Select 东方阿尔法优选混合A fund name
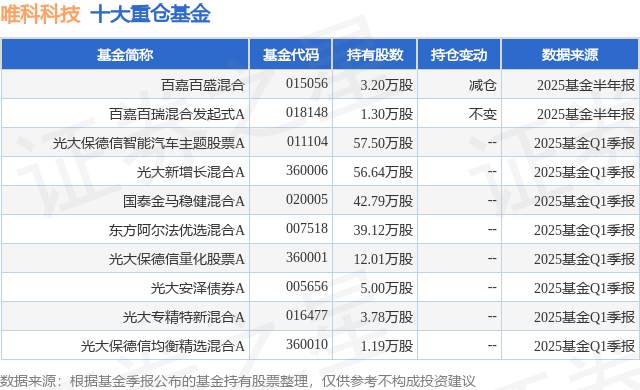The image size is (640, 390). point(177,230)
